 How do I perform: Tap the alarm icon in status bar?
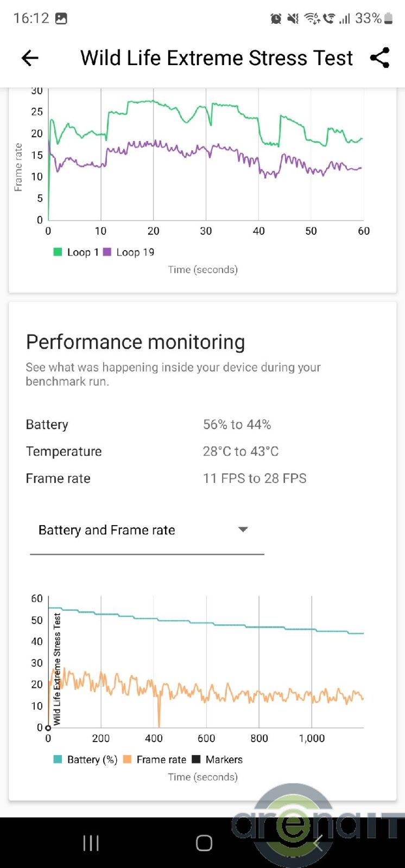point(276,19)
